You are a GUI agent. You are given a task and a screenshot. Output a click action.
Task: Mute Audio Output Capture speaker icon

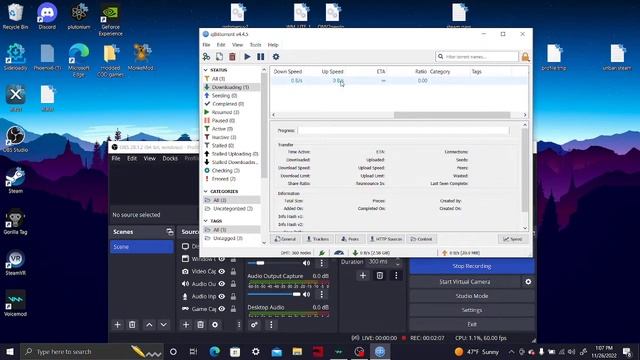306,294
